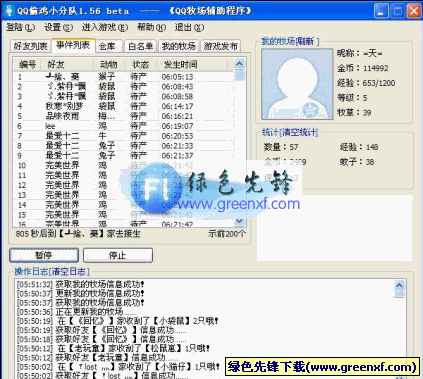Click the event list scroll-down arrow
The width and height of the screenshot is (423, 379).
239,221
